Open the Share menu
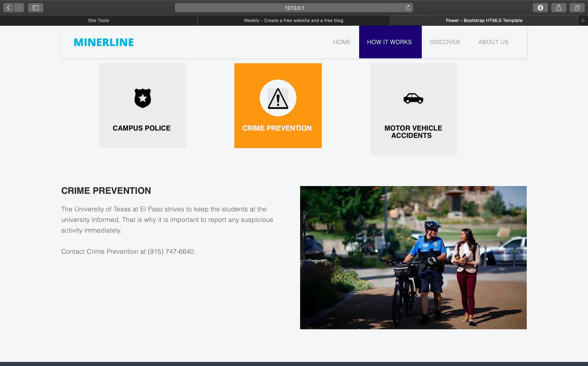This screenshot has width=588, height=366. click(558, 8)
